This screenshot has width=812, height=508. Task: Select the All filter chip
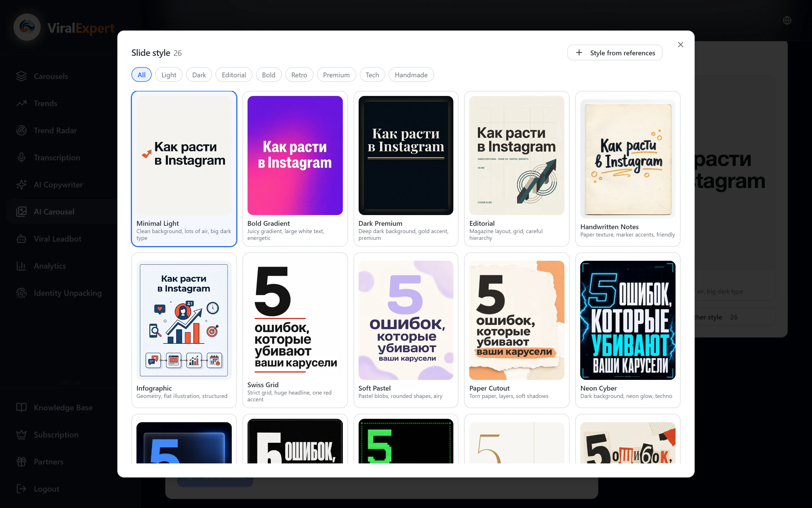coord(142,75)
